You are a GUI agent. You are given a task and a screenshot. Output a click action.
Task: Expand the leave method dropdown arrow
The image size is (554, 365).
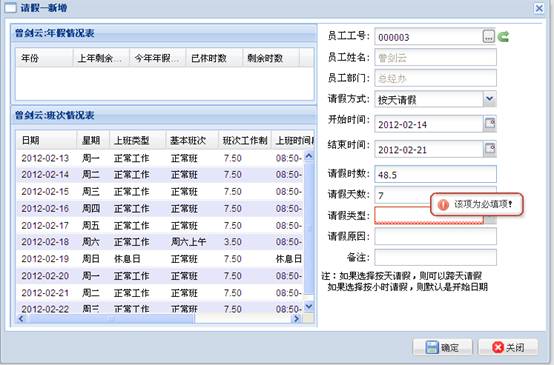pos(490,99)
